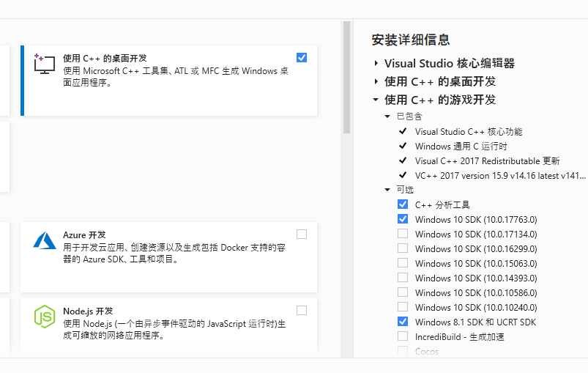Expand 使用 C++ 的桌面开发 details node
588x373 pixels.
pyautogui.click(x=376, y=81)
